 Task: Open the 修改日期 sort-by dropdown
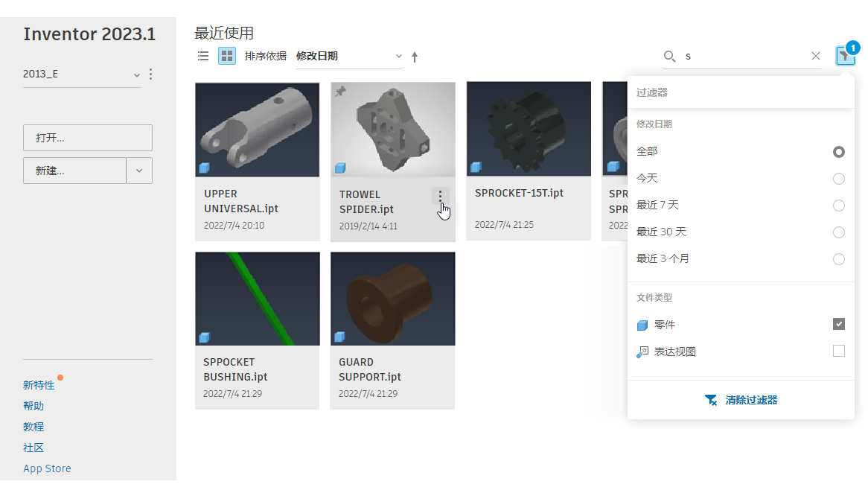click(x=348, y=57)
